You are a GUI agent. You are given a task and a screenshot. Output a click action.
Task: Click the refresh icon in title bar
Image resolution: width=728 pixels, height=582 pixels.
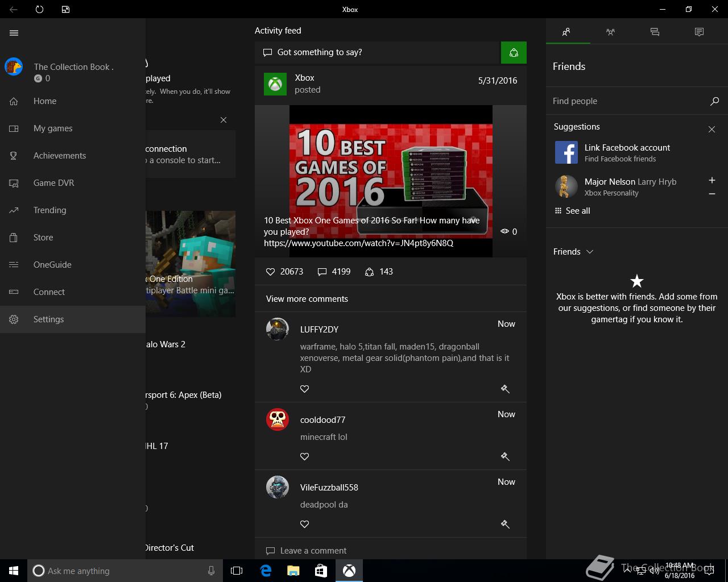(x=39, y=9)
